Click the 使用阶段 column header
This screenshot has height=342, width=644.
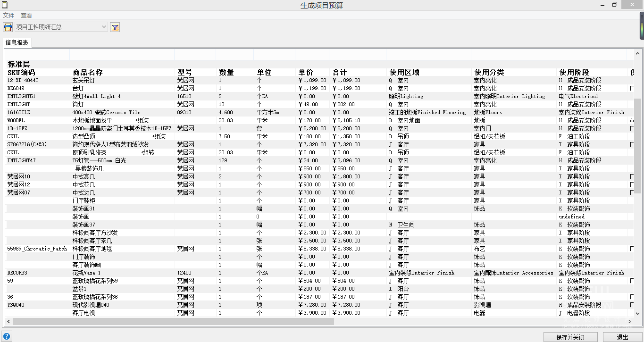[574, 72]
